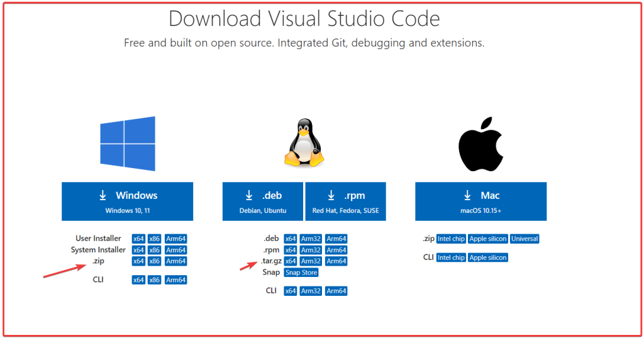Download Windows CLI x64 build
This screenshot has width=644, height=345.
coord(138,280)
